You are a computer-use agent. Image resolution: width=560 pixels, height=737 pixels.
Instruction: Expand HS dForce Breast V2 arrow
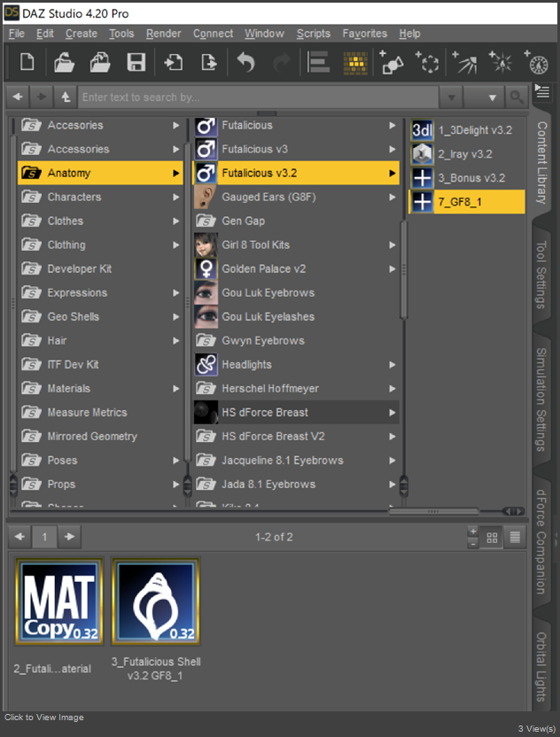pos(393,436)
